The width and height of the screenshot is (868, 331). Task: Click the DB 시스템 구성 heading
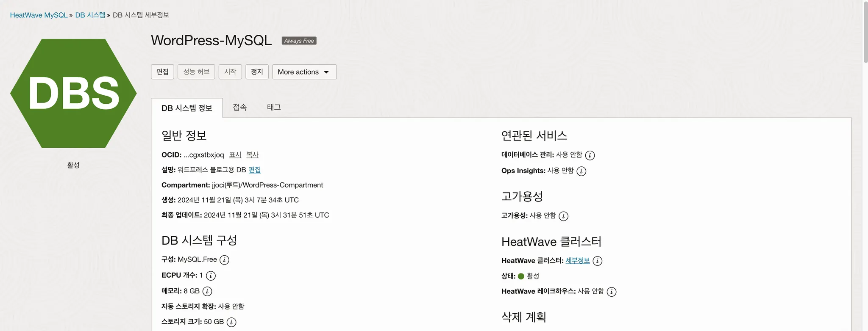[x=199, y=240]
